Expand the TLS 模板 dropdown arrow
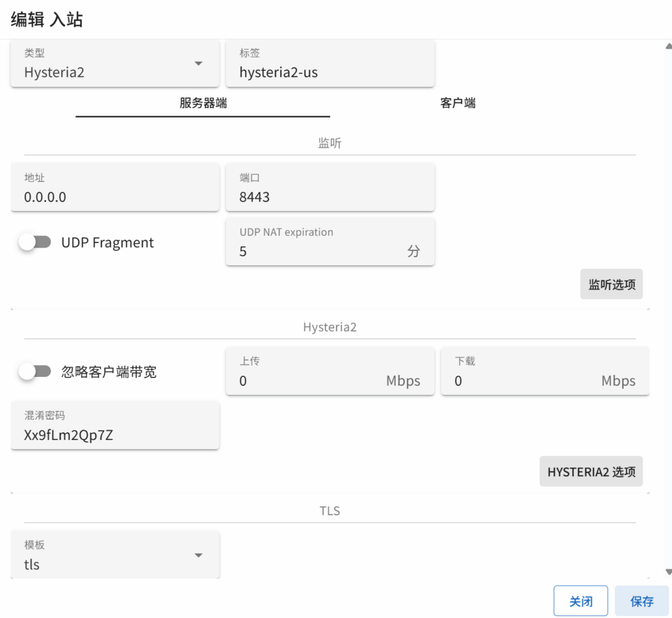 tap(198, 556)
